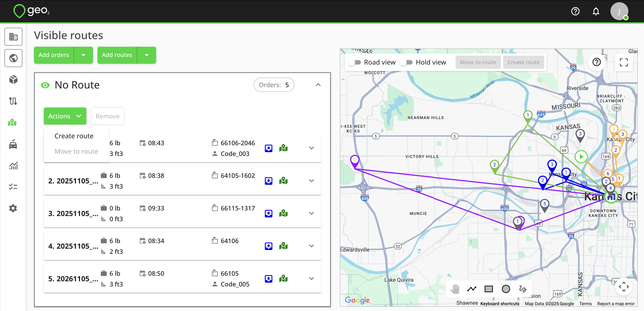
Task: Open the green map sidebar icon
Action: pyautogui.click(x=13, y=123)
